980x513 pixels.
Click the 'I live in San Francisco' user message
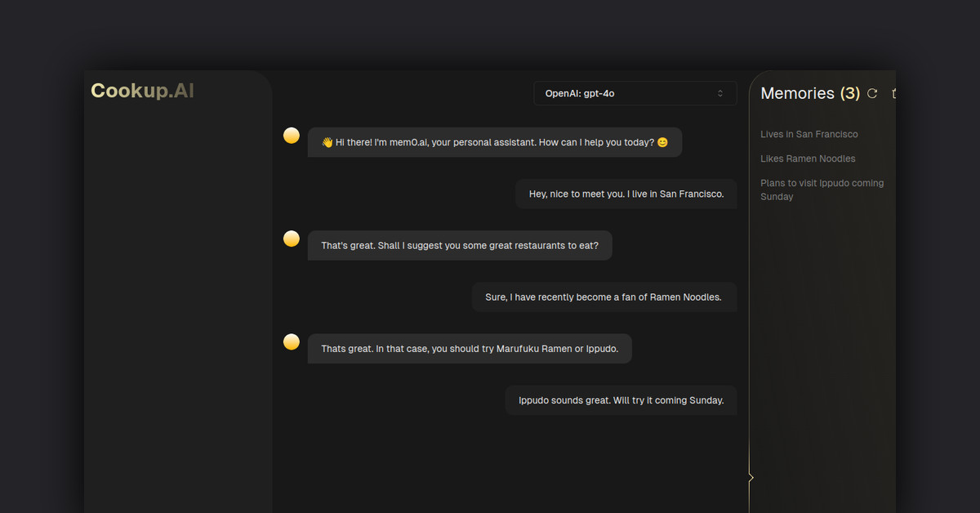(x=626, y=194)
